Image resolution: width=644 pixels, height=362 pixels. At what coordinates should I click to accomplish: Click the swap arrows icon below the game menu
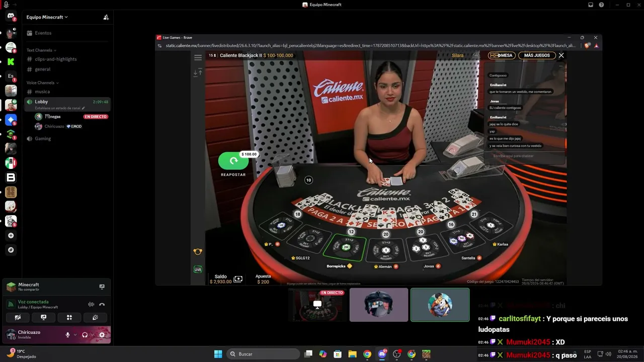[x=198, y=73]
